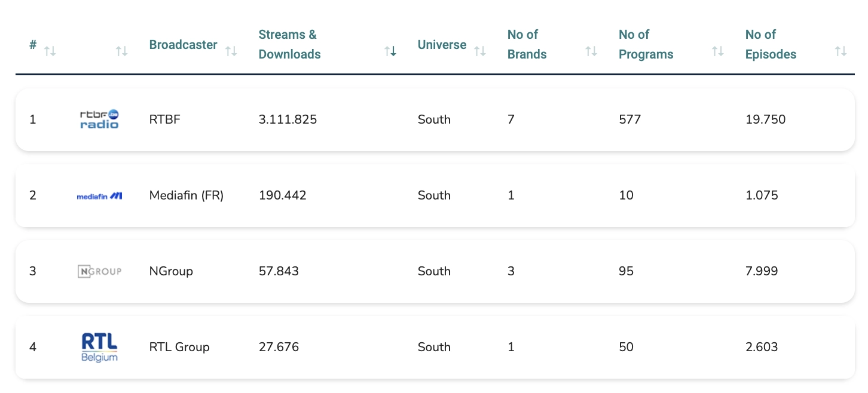Sort table by rank number column arrows
Image resolution: width=868 pixels, height=393 pixels.
click(x=50, y=51)
